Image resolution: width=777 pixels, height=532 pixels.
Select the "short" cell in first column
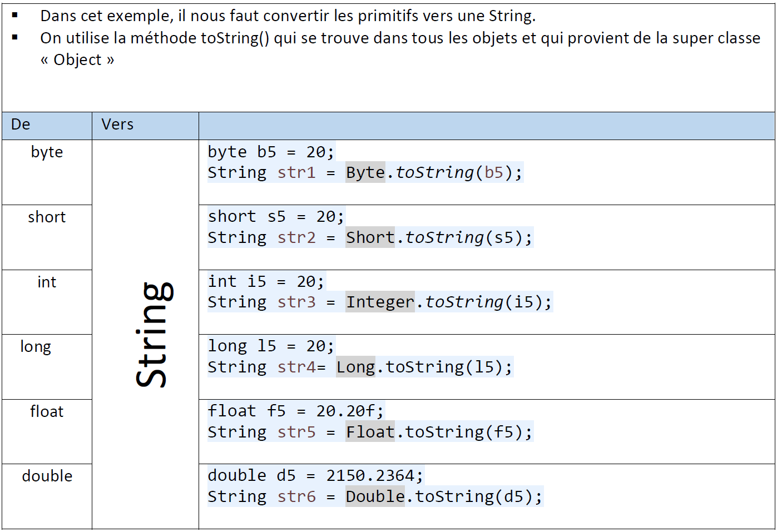[x=47, y=217]
